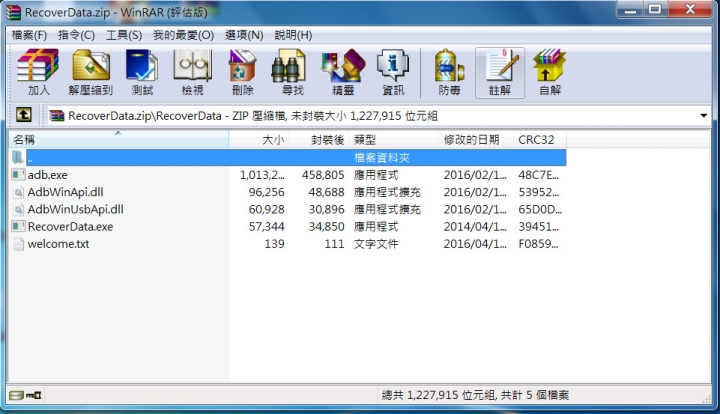The image size is (720, 414).
Task: Select the welcome.txt file name
Action: 58,244
